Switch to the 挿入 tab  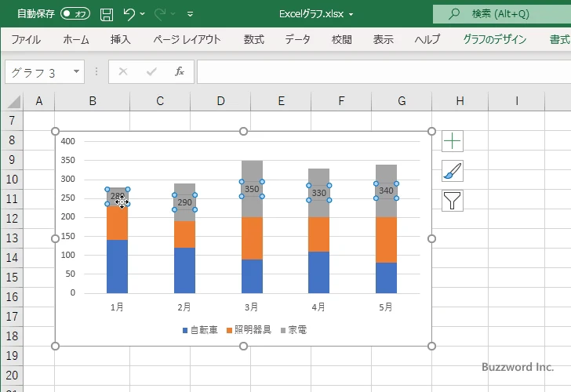121,39
